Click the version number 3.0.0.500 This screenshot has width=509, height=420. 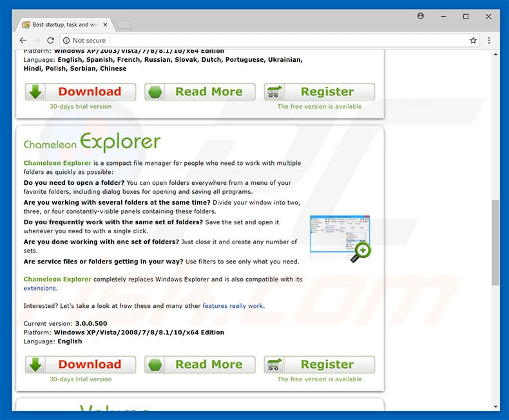point(91,323)
